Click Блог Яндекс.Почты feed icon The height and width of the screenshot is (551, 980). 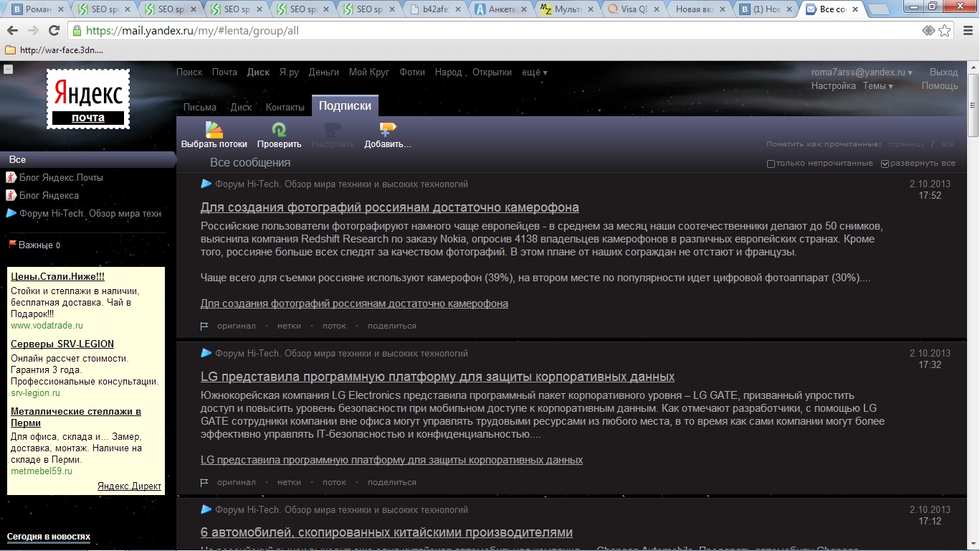coord(11,177)
